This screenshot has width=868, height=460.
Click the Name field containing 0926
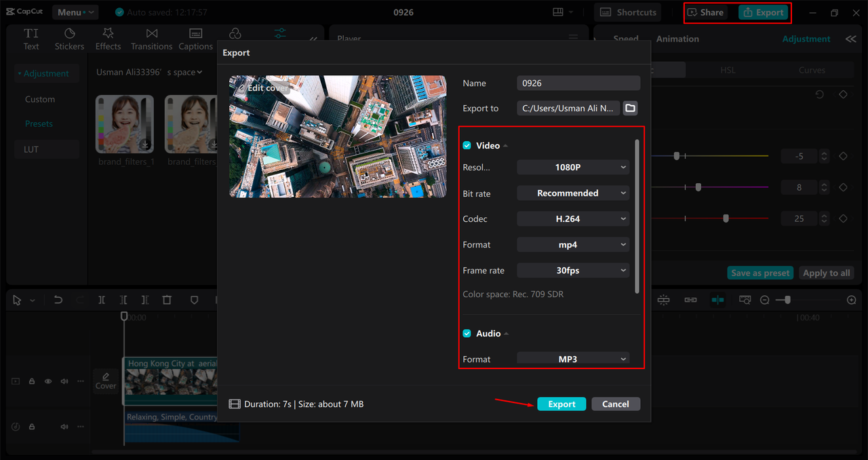pyautogui.click(x=578, y=83)
